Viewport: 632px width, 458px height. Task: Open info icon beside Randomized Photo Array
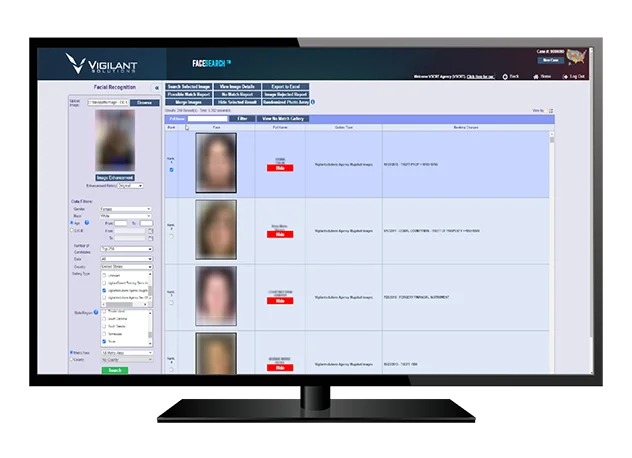pos(313,102)
